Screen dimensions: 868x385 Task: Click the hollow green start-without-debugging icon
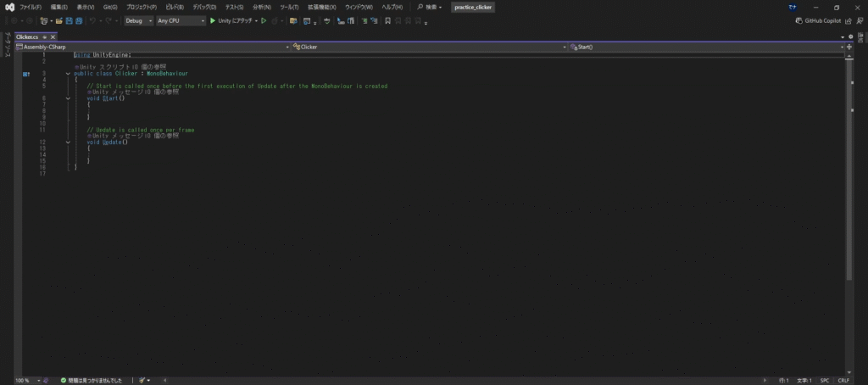pos(264,20)
